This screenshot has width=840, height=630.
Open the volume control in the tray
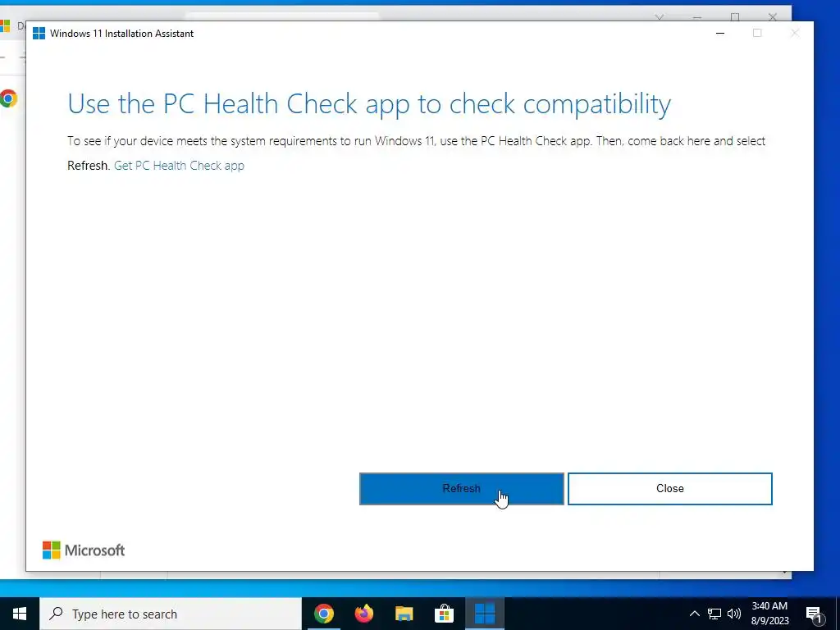(734, 614)
